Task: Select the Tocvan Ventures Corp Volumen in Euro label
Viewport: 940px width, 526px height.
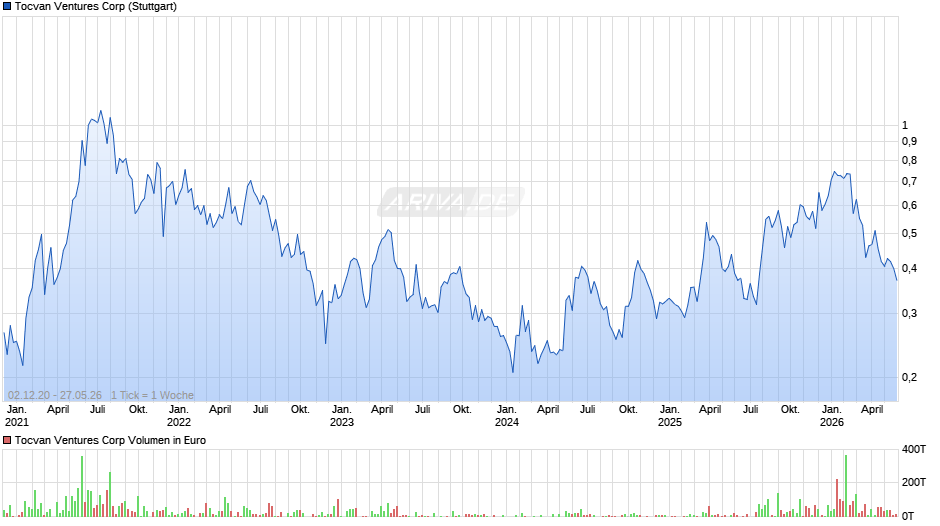Action: 110,440
